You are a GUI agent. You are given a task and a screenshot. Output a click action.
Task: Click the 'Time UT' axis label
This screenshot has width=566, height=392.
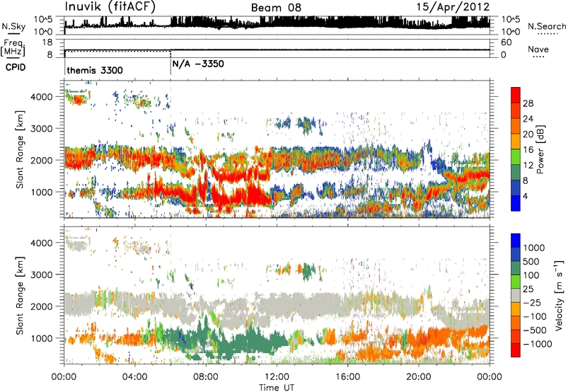pos(277,388)
